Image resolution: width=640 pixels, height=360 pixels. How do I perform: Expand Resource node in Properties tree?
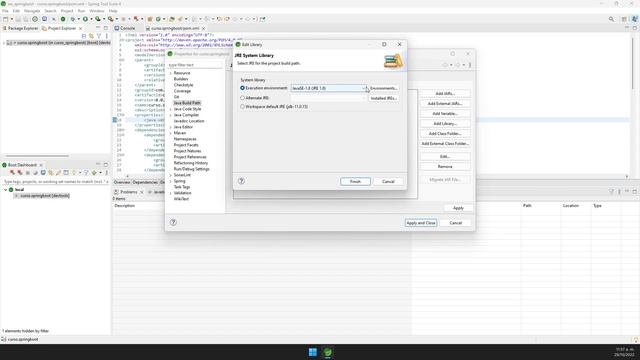171,73
